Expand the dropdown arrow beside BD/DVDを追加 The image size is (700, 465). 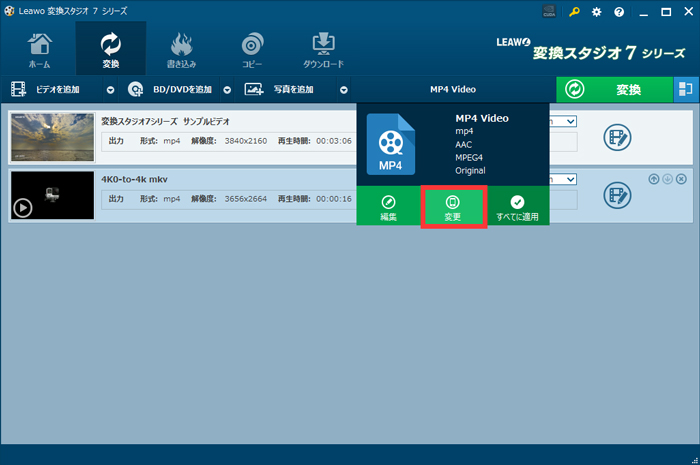coord(227,89)
